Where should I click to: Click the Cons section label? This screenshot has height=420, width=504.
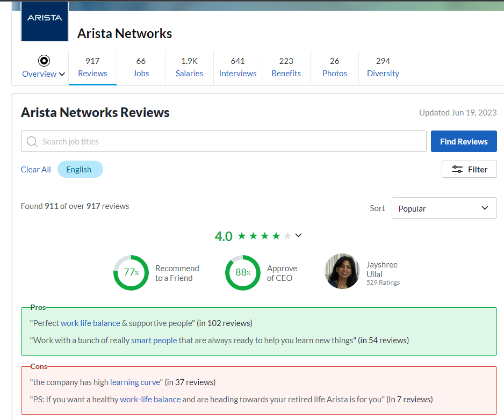(39, 367)
